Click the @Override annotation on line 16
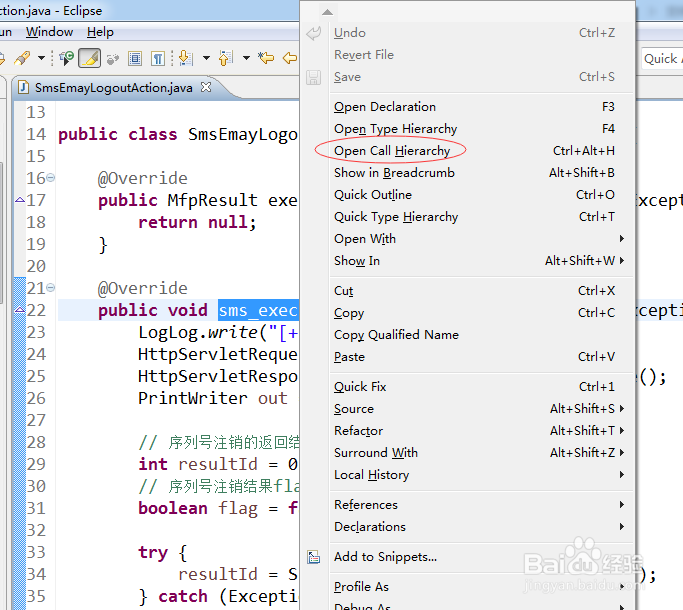The height and width of the screenshot is (610, 683). (142, 178)
